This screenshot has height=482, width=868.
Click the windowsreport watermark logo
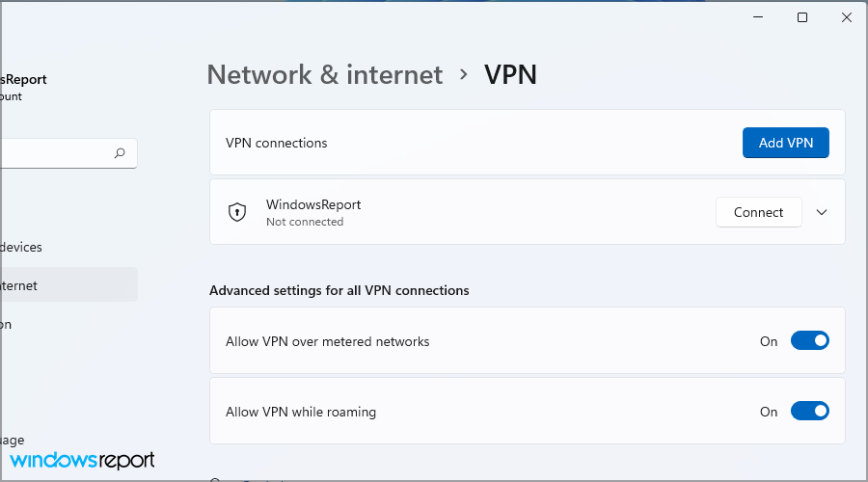pyautogui.click(x=82, y=461)
